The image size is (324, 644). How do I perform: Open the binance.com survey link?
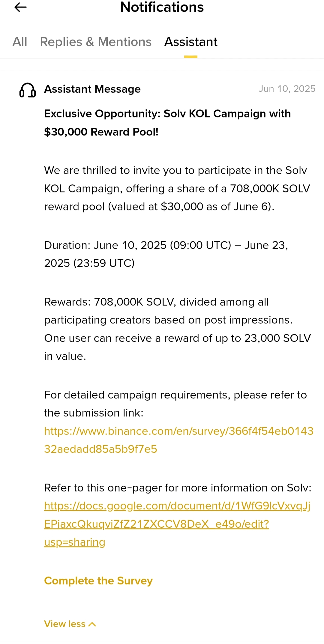click(178, 440)
